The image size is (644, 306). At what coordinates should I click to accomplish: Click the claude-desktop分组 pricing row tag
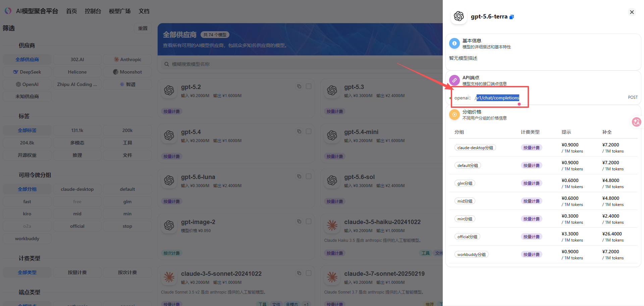(x=475, y=148)
